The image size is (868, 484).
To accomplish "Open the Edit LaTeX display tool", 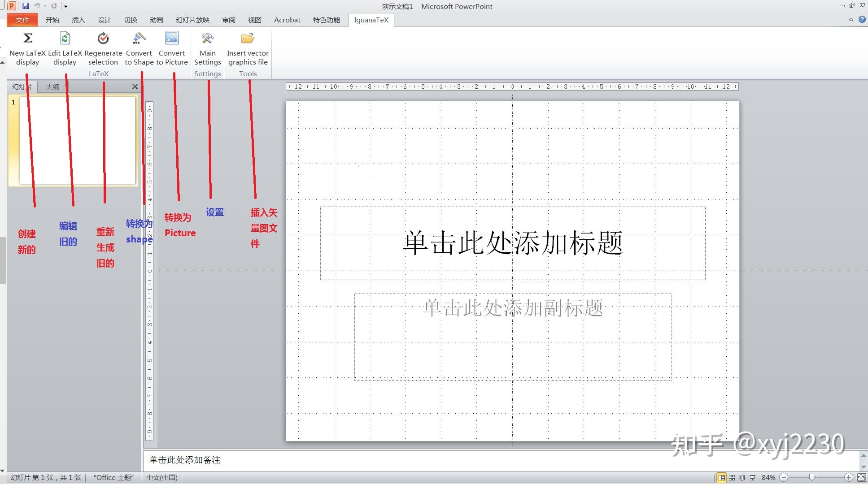I will [65, 47].
